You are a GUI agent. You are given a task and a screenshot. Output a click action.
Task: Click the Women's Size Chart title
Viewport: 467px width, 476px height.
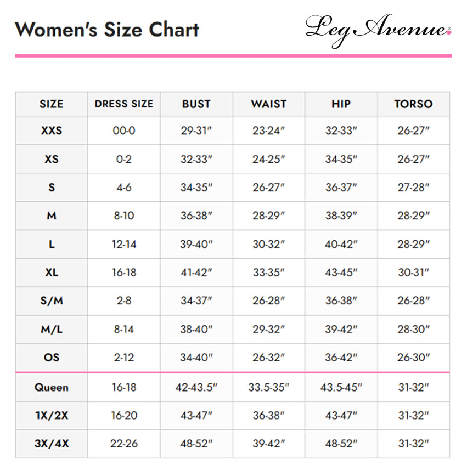107,30
